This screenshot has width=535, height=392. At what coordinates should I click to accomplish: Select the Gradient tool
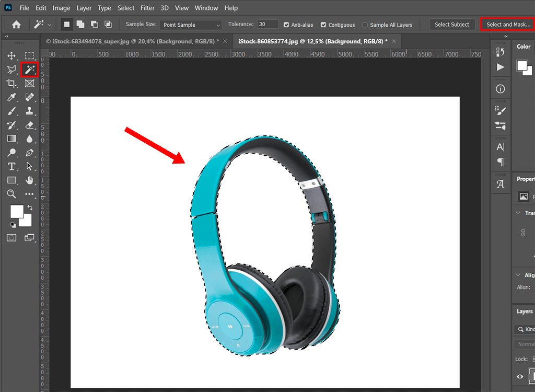(x=11, y=139)
